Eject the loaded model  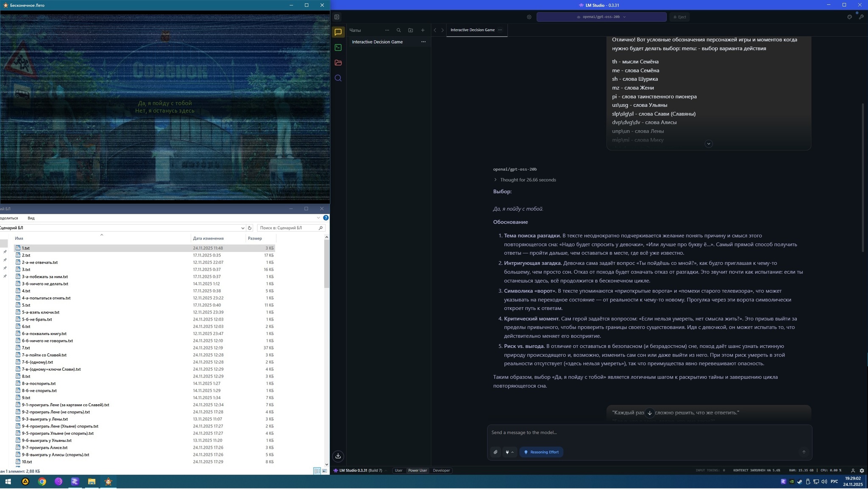679,17
